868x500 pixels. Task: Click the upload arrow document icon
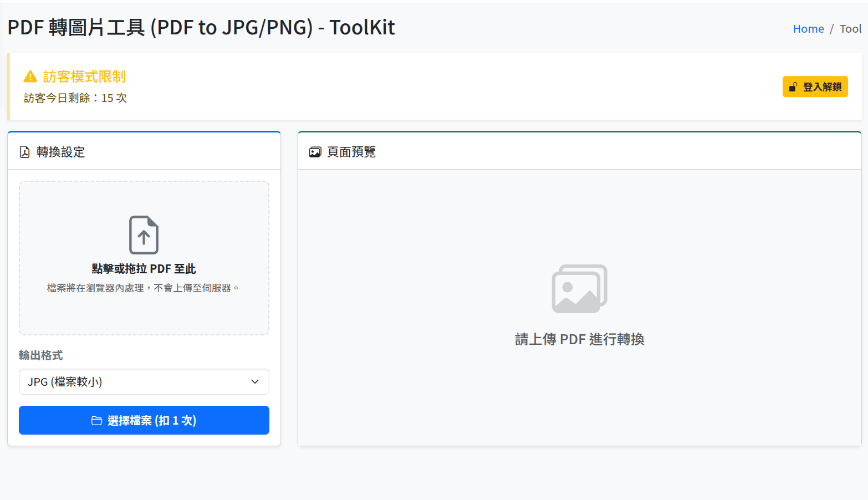144,234
